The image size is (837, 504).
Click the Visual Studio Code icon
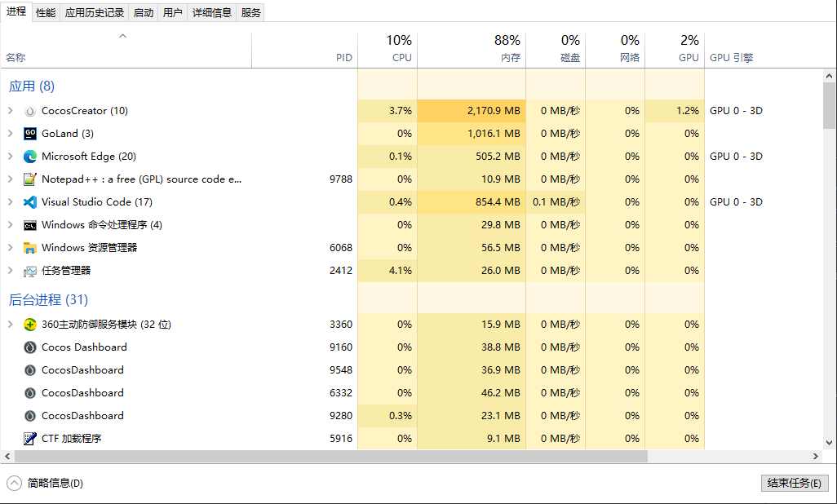pos(30,202)
